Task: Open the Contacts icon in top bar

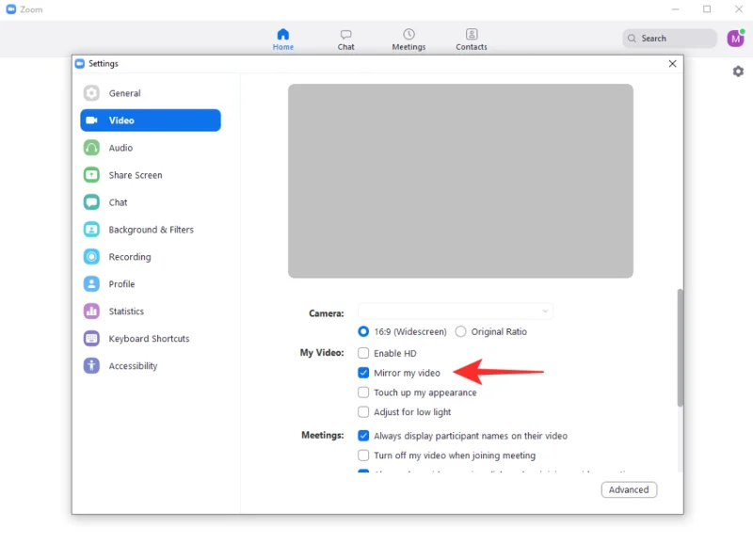Action: (x=472, y=35)
